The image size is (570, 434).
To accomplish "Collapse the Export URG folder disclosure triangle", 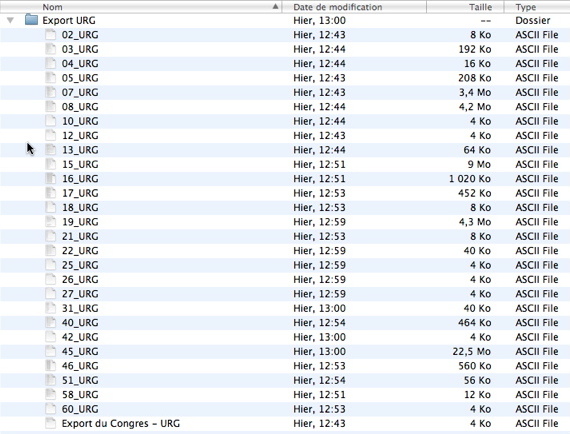I will pos(11,20).
